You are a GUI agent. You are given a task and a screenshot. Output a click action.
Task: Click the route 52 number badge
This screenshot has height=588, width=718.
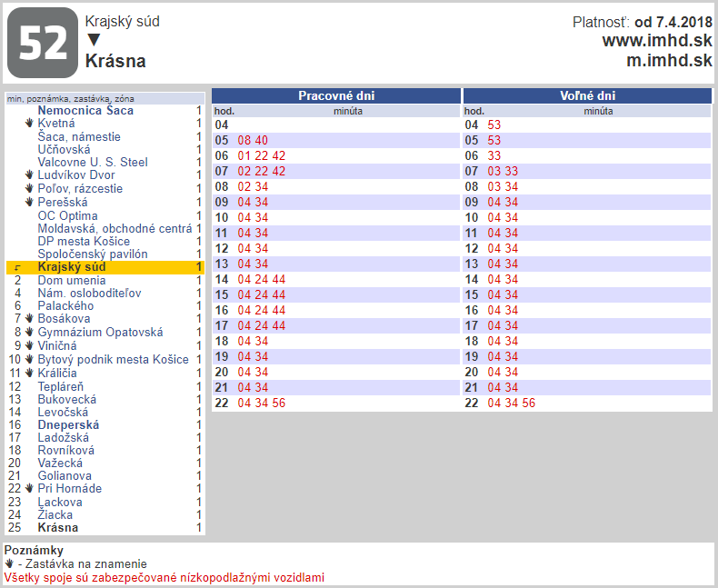(43, 43)
